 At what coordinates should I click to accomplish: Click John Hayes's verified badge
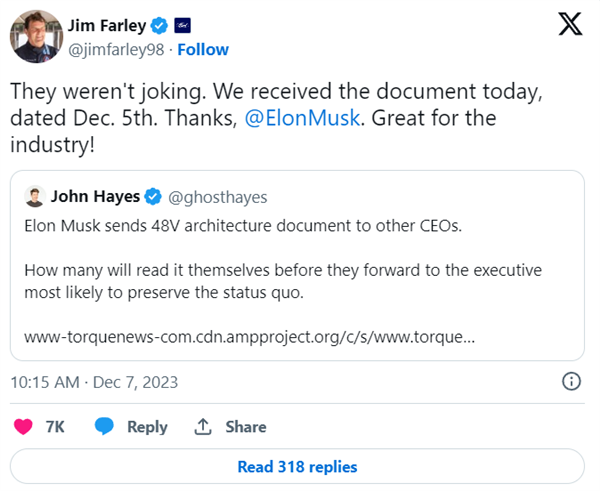tap(155, 195)
